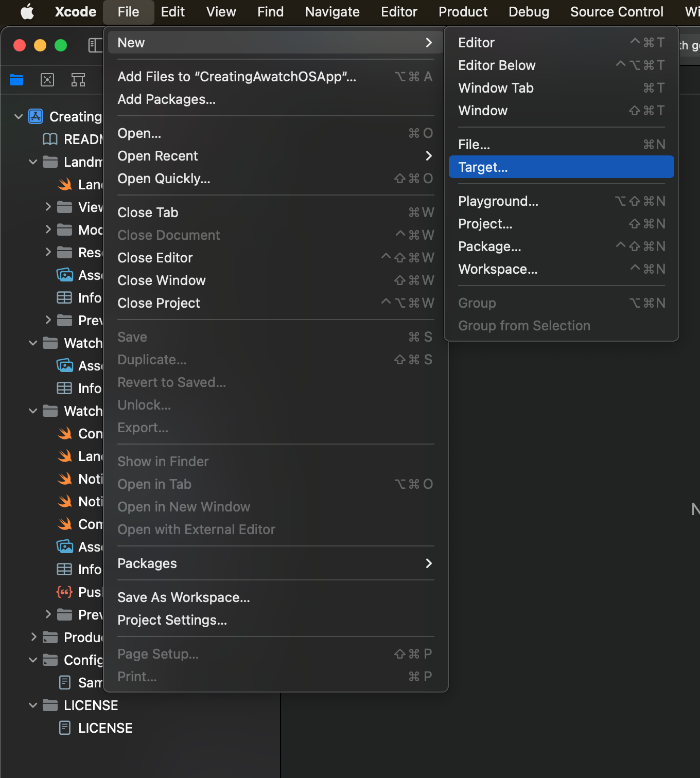Screen dimensions: 700x778
Task: Select Close Tab
Action: click(276, 213)
